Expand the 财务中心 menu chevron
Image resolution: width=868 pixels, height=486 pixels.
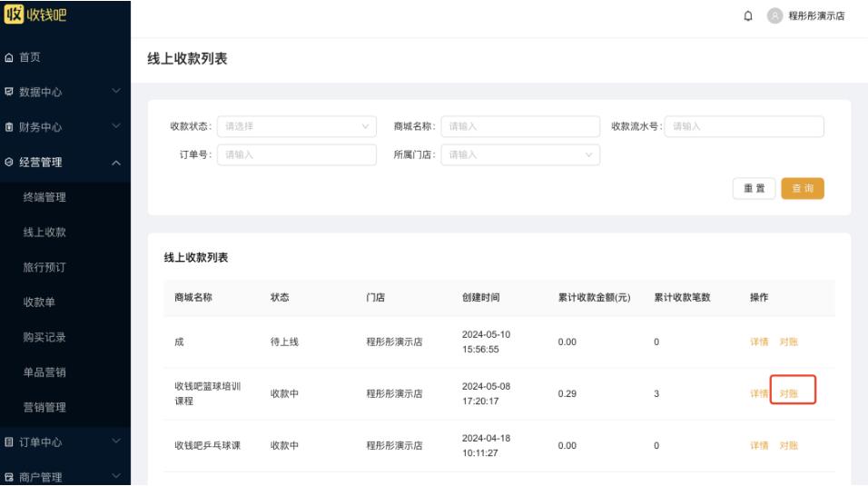(x=116, y=126)
